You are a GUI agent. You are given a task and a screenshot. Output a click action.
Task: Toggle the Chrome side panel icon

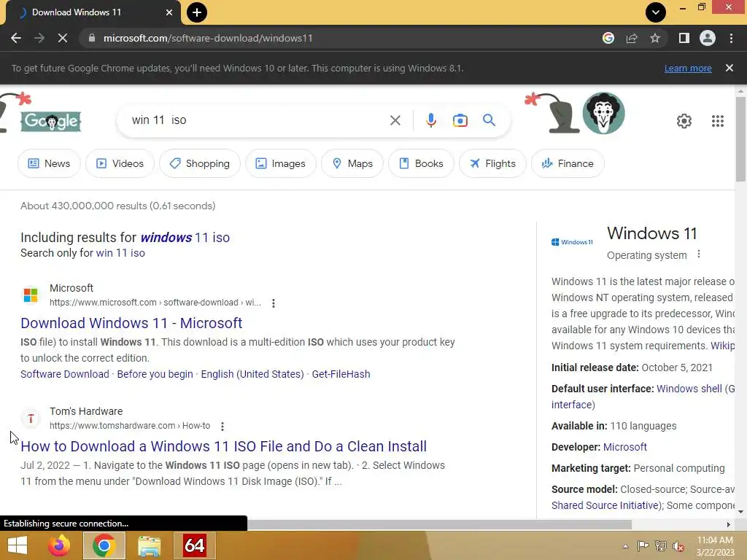coord(684,38)
